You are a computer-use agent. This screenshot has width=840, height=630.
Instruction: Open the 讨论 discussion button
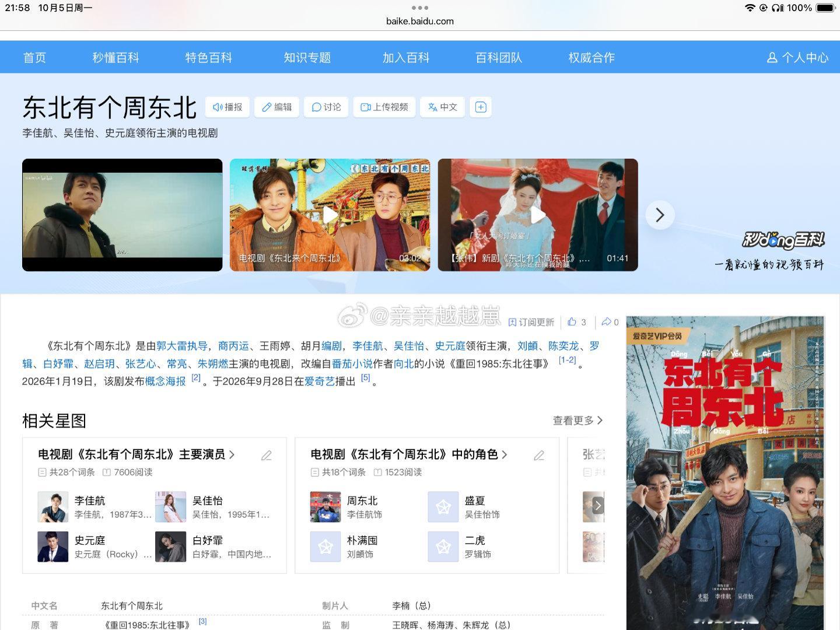click(x=326, y=107)
